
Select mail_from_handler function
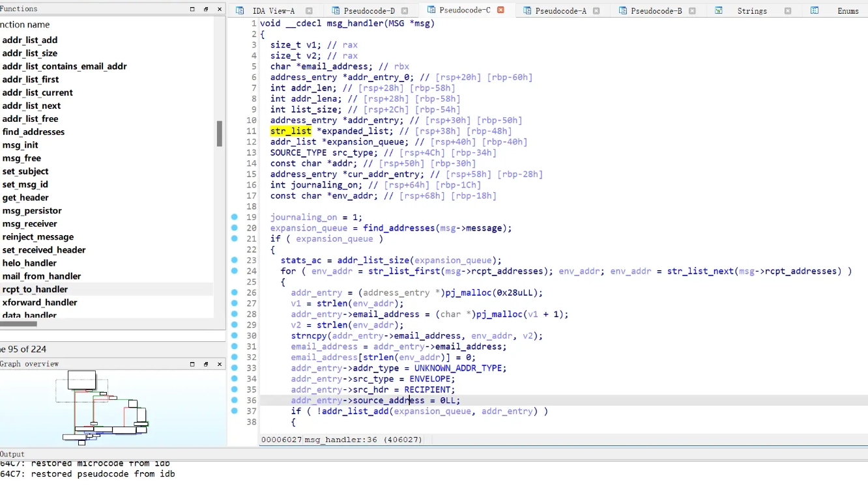[x=42, y=276]
